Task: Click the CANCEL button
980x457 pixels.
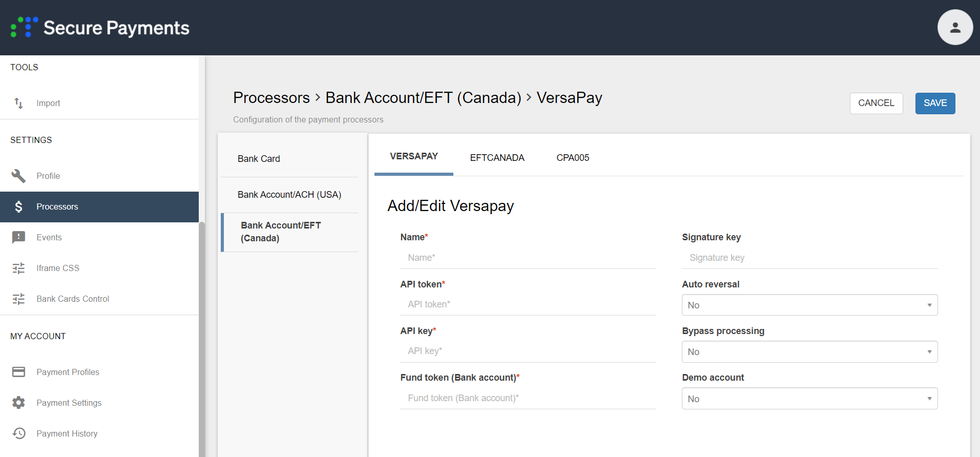Action: point(876,103)
